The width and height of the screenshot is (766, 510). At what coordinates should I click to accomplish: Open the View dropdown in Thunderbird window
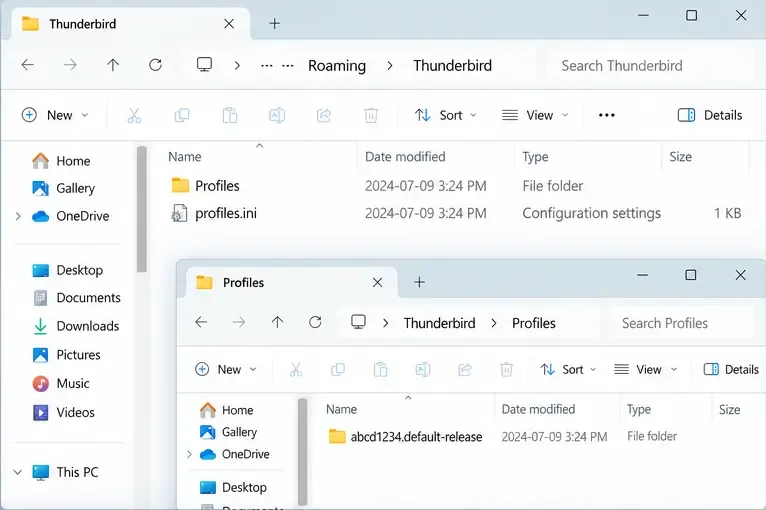(x=535, y=115)
